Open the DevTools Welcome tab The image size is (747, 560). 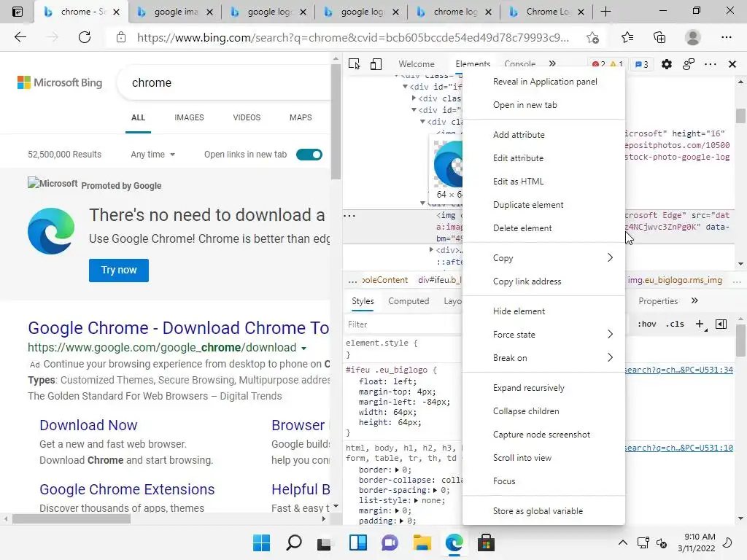tap(417, 64)
